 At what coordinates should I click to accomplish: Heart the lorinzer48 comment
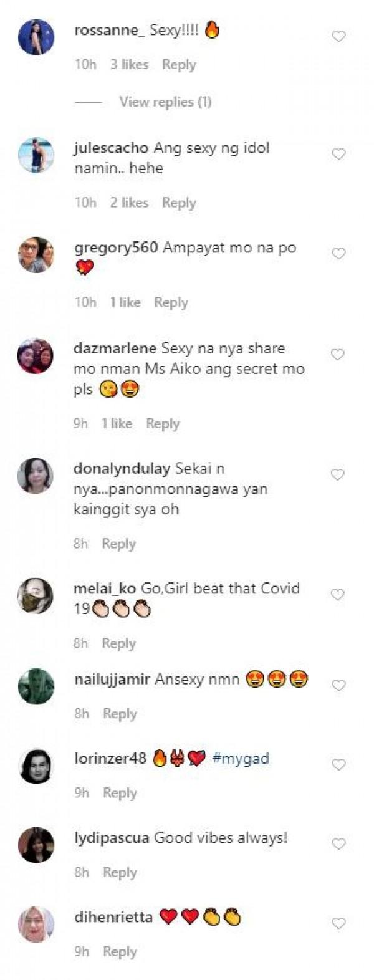pyautogui.click(x=338, y=765)
